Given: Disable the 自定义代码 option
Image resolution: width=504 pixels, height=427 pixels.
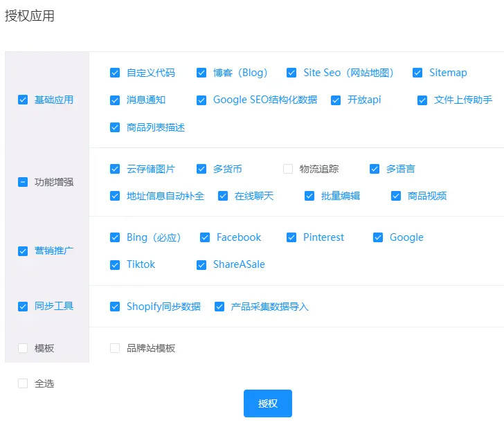Looking at the screenshot, I should (x=115, y=73).
